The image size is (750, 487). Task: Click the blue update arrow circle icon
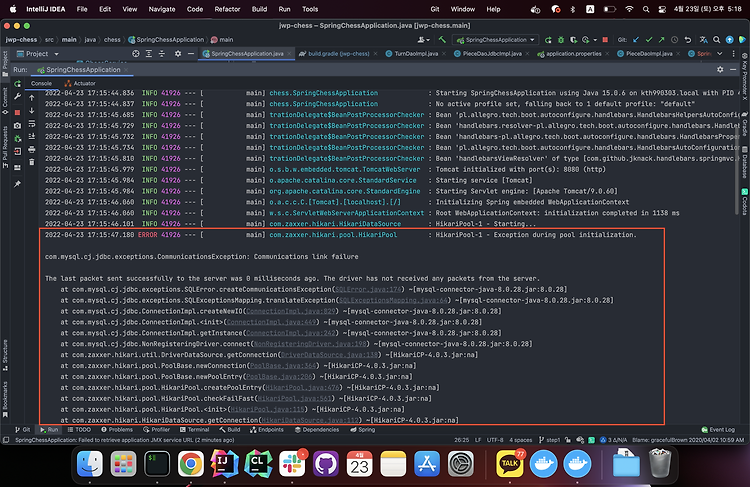tap(729, 40)
